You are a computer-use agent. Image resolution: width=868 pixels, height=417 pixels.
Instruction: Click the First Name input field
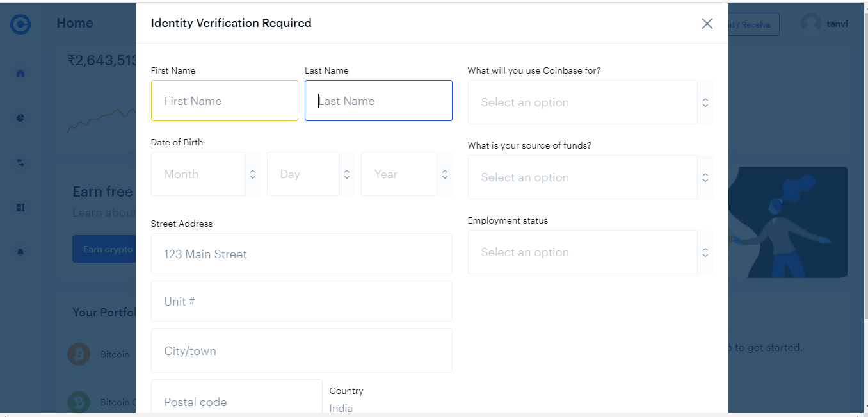tap(224, 101)
